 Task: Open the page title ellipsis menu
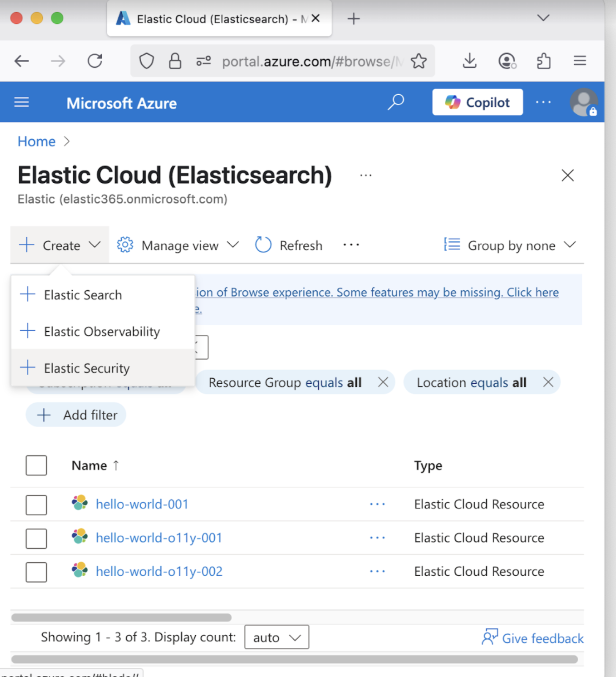[366, 175]
